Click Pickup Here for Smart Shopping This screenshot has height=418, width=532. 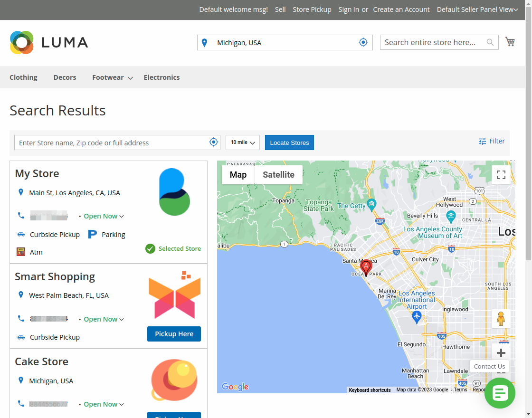[174, 334]
